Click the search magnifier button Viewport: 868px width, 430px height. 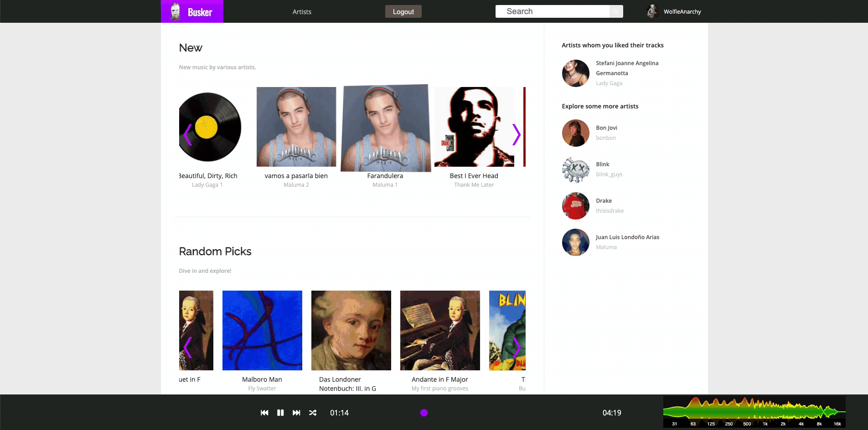click(x=616, y=11)
